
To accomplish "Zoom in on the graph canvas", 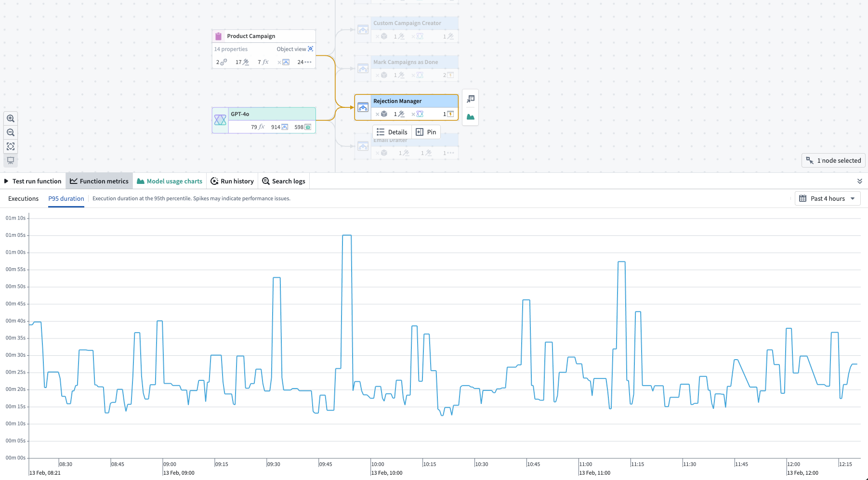I will point(10,118).
